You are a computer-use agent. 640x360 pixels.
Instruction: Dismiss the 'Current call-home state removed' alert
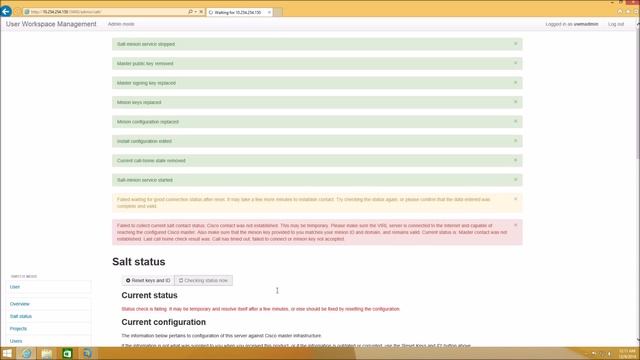pos(516,160)
